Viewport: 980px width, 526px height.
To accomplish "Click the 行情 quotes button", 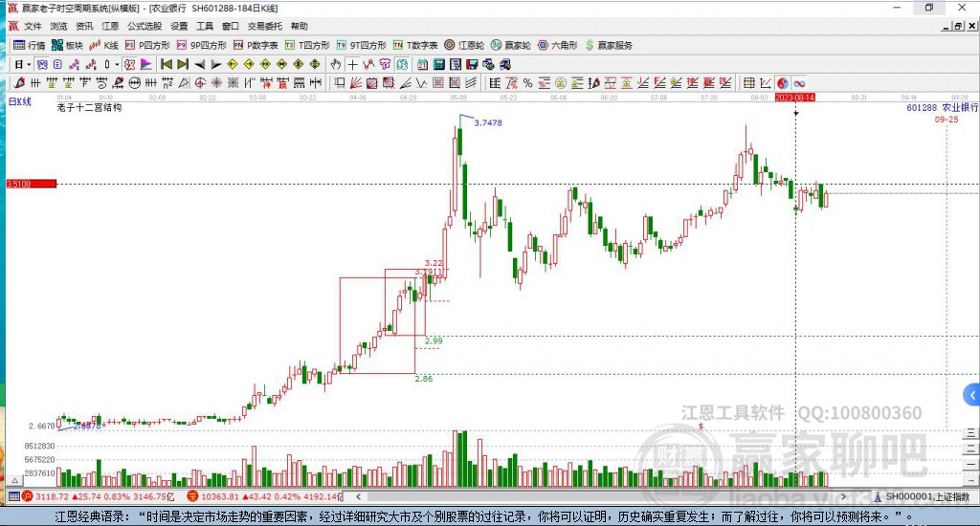I will (30, 45).
